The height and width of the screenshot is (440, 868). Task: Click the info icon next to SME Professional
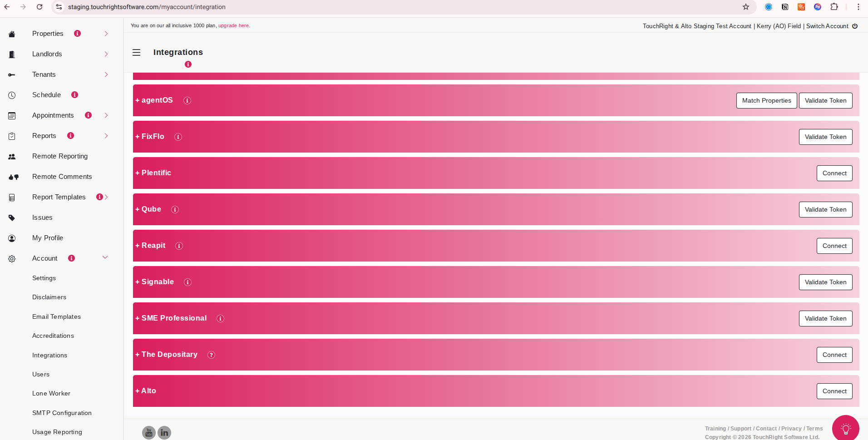point(220,318)
